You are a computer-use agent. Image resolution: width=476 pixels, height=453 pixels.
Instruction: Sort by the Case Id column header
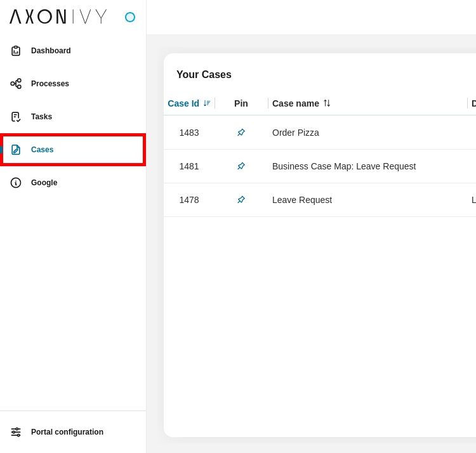pyautogui.click(x=183, y=103)
